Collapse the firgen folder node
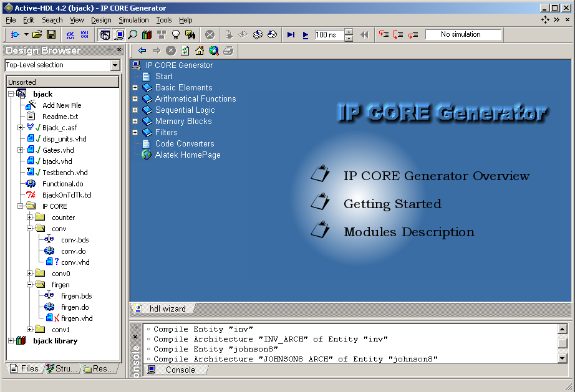 coord(30,284)
